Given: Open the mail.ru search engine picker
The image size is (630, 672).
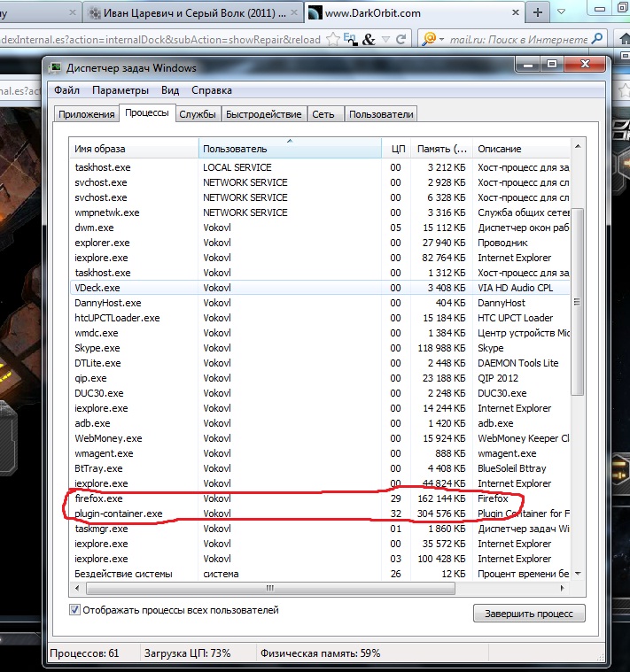Looking at the screenshot, I should coord(432,40).
